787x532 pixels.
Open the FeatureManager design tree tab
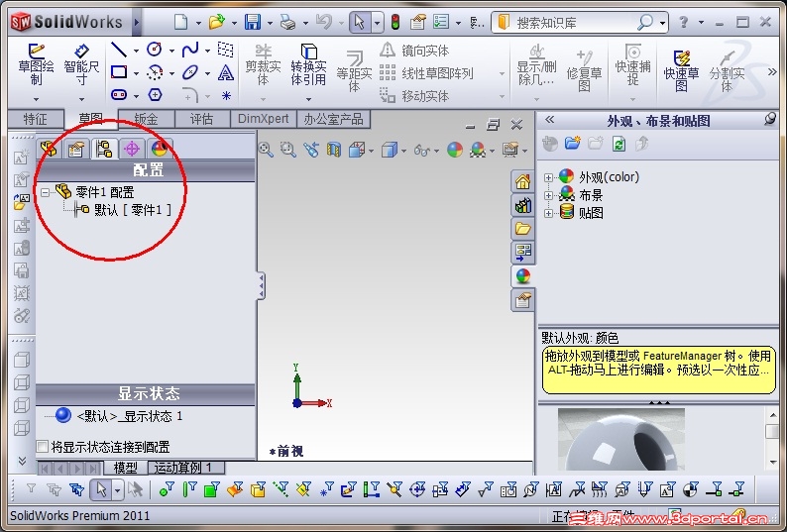49,149
